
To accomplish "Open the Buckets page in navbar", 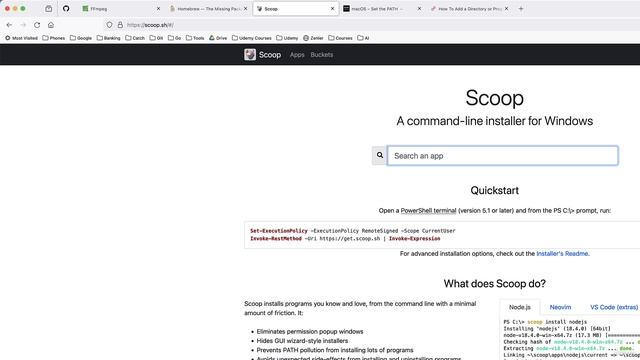I will (322, 55).
